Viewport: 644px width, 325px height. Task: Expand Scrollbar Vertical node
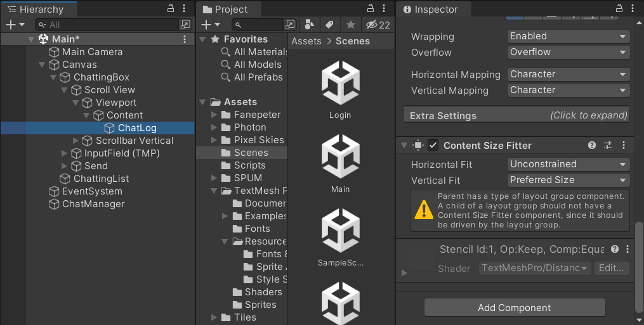point(76,141)
